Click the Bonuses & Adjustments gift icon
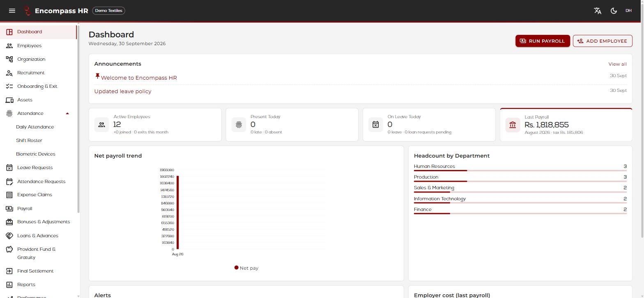Viewport: 644px width, 298px height. coord(9,222)
